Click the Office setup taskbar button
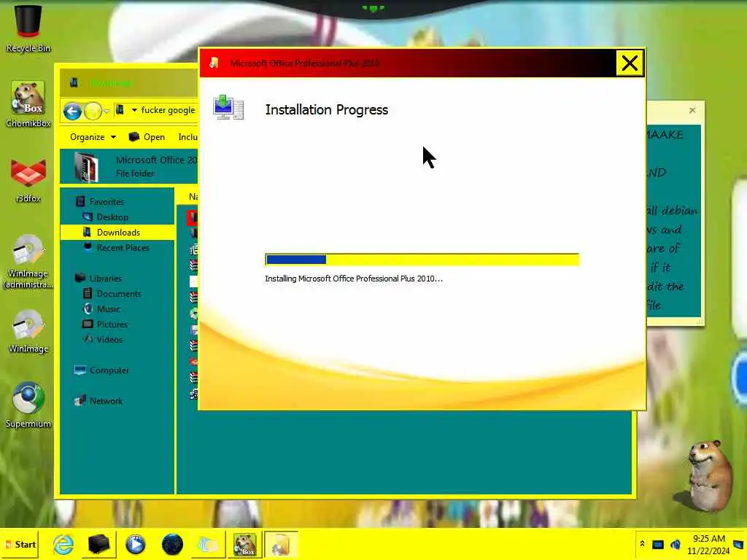Image resolution: width=747 pixels, height=560 pixels. [281, 544]
